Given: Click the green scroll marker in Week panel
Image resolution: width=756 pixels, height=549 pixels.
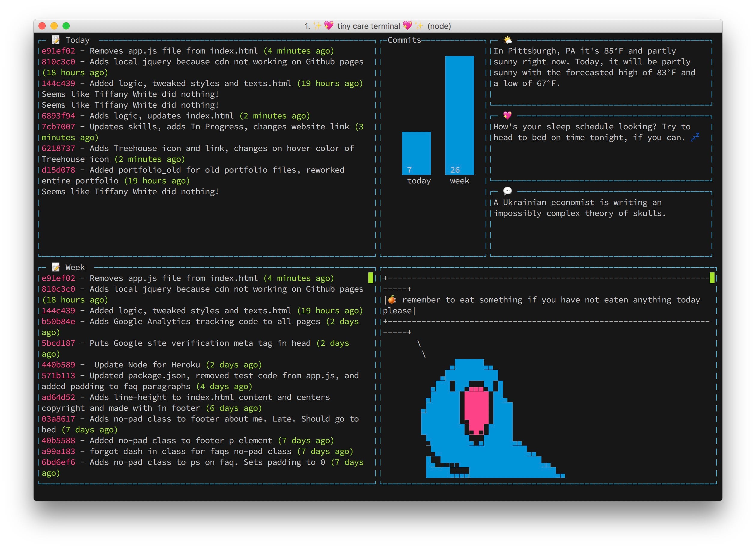Looking at the screenshot, I should coord(371,278).
